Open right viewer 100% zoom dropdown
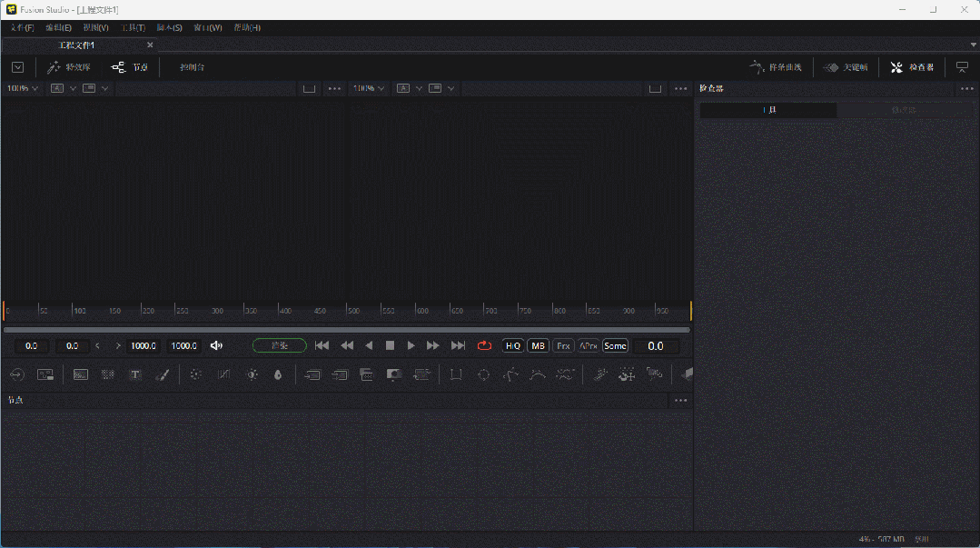 pos(369,88)
